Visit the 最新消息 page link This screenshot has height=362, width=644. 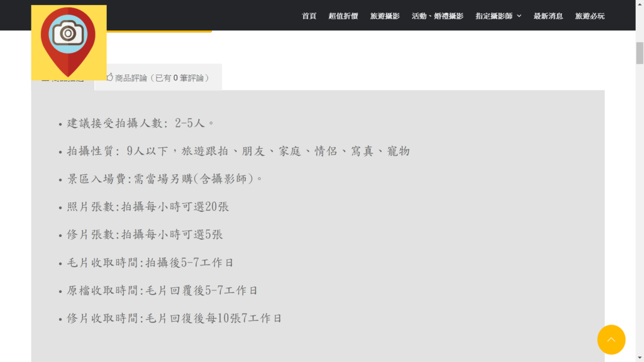pyautogui.click(x=548, y=16)
